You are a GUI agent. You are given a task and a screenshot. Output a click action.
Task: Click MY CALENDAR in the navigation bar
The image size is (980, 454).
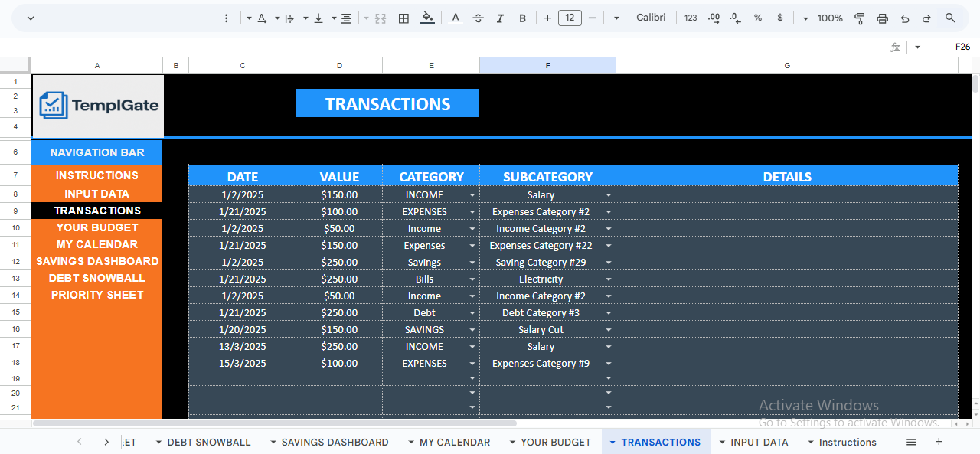(97, 244)
